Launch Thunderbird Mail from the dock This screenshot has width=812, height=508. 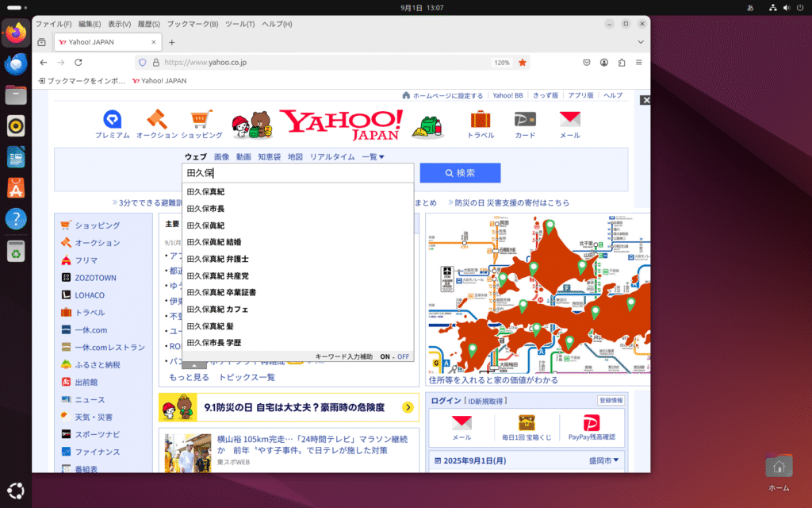pyautogui.click(x=16, y=63)
